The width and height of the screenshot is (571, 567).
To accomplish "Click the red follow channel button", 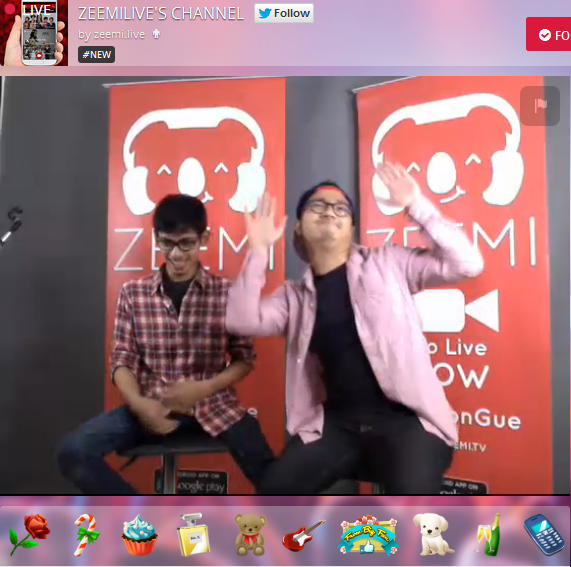I will tap(548, 35).
